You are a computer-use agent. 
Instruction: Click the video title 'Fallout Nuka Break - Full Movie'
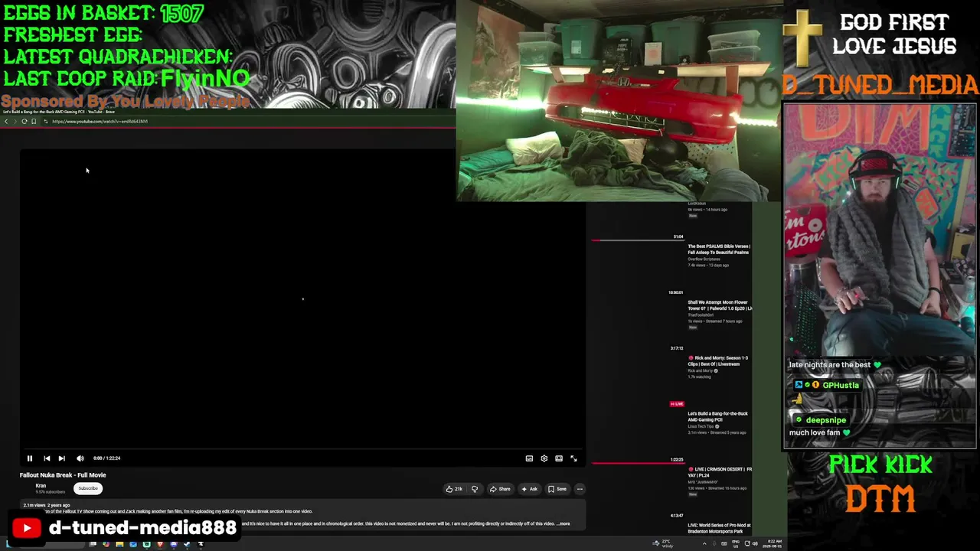pos(63,475)
